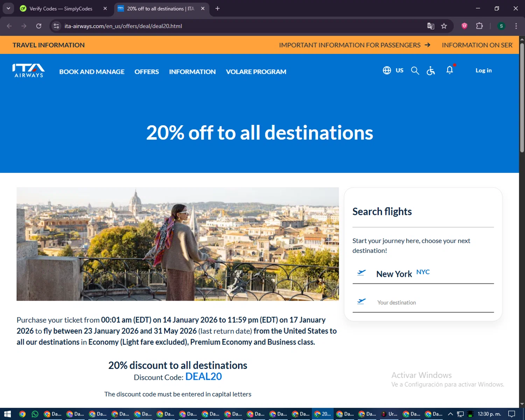Close the 20% off to all destinations tab
Viewport: 525px width, 420px height.
(203, 8)
